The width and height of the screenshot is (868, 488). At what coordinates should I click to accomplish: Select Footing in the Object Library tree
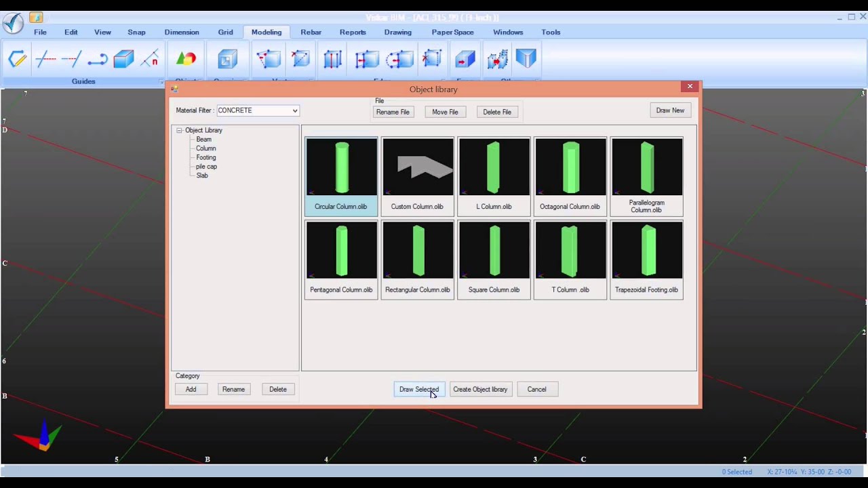tap(205, 157)
